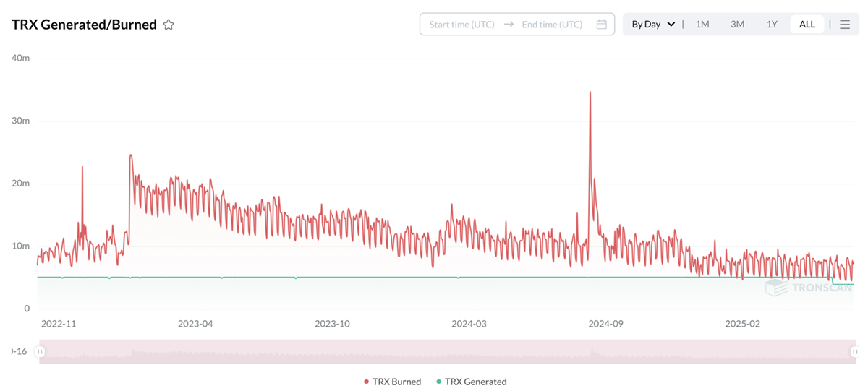Click the 2024-09 axis label

[605, 324]
